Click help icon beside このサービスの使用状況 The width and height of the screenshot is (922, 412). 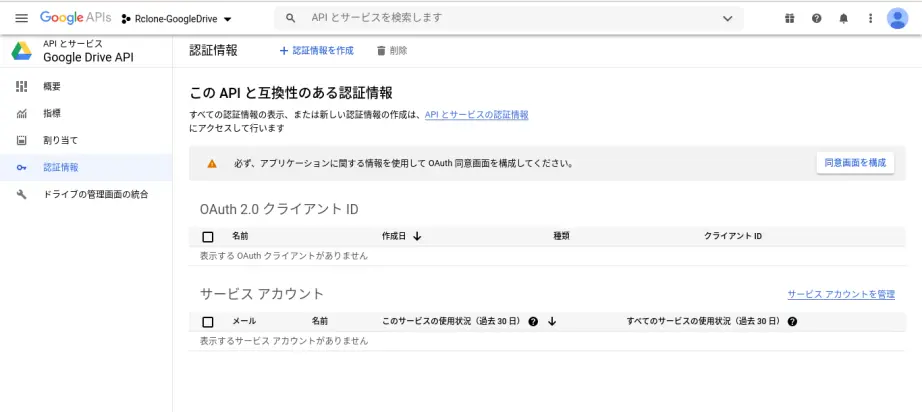coord(533,321)
